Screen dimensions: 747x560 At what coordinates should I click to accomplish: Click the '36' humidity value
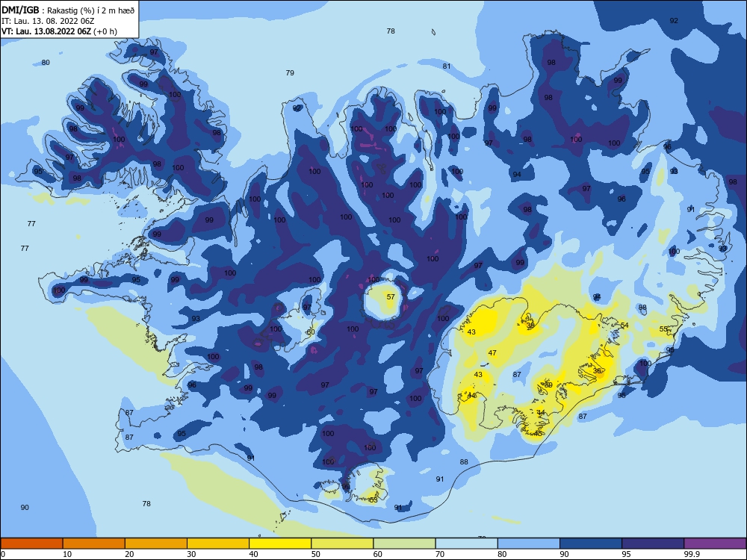597,371
